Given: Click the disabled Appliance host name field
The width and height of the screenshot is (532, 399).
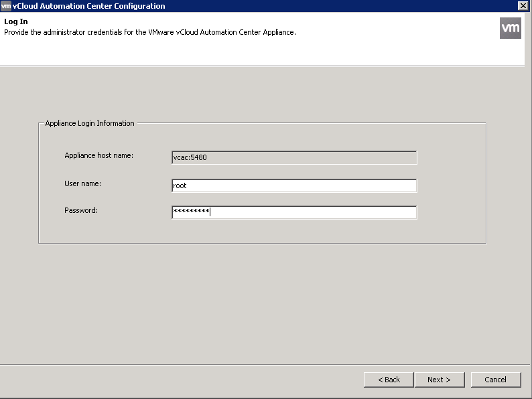Looking at the screenshot, I should (x=295, y=158).
